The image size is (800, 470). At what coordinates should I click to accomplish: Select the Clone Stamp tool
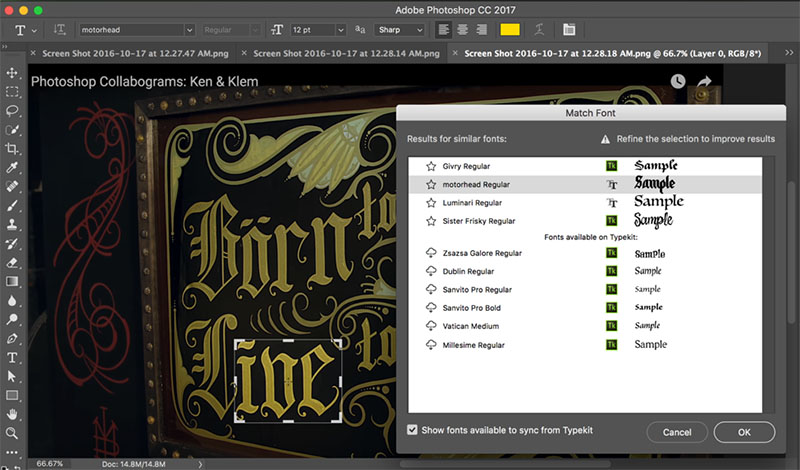click(x=12, y=225)
